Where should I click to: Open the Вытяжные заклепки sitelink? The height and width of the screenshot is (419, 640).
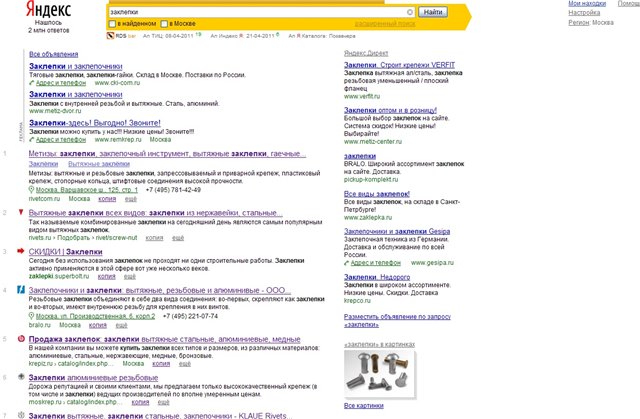[99, 164]
